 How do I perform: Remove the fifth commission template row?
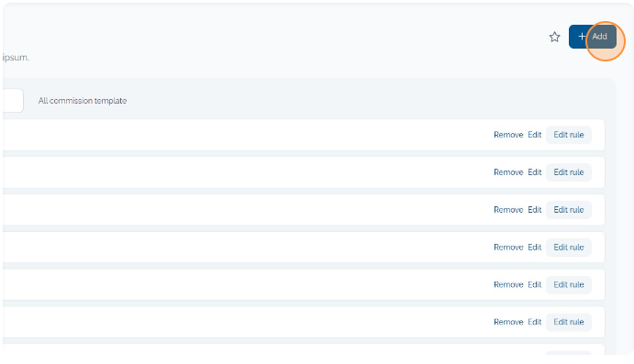coord(508,285)
